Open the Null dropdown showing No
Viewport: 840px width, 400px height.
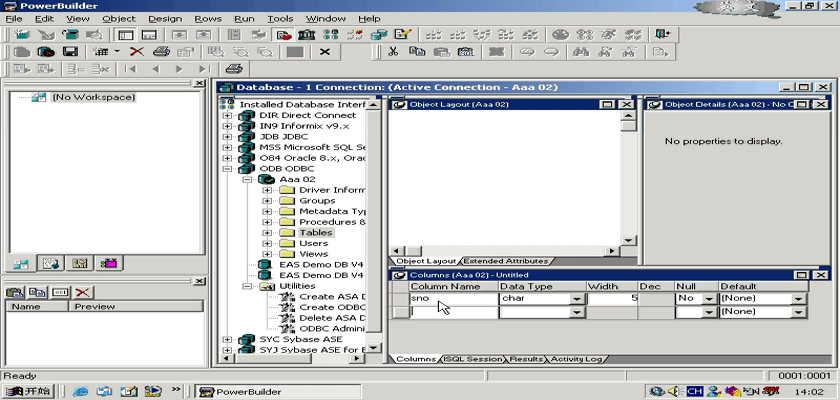710,299
